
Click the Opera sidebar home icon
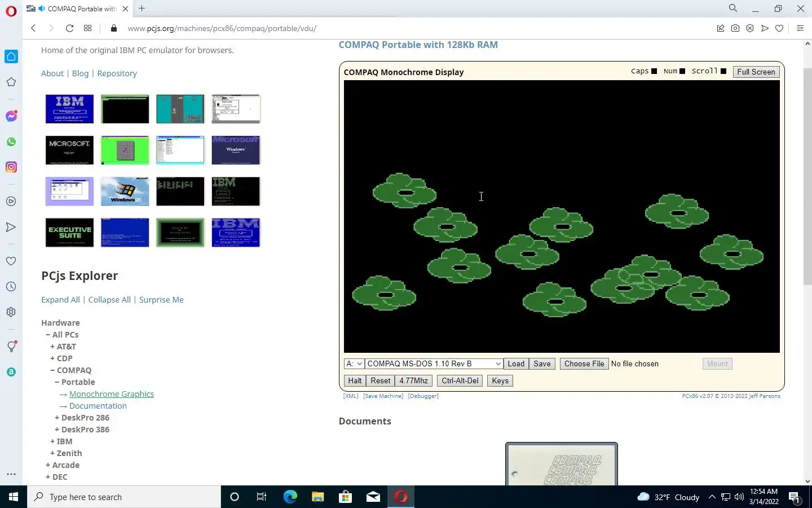coord(11,56)
